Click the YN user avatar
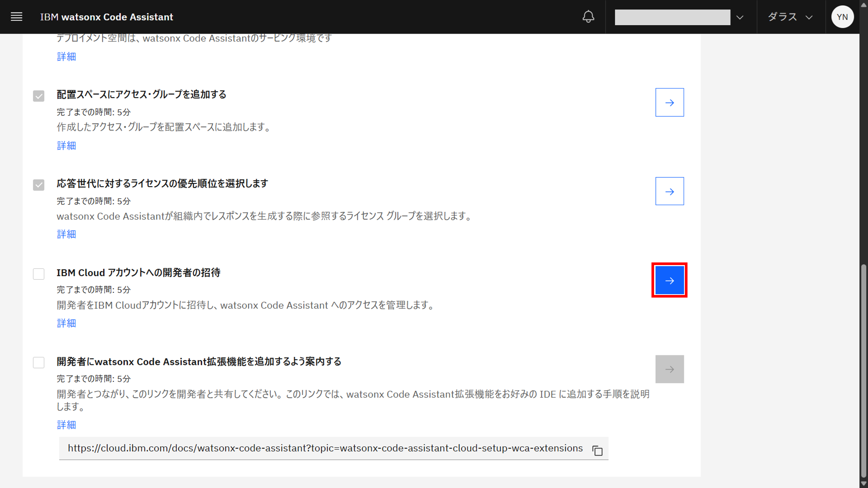The image size is (868, 488). click(842, 17)
